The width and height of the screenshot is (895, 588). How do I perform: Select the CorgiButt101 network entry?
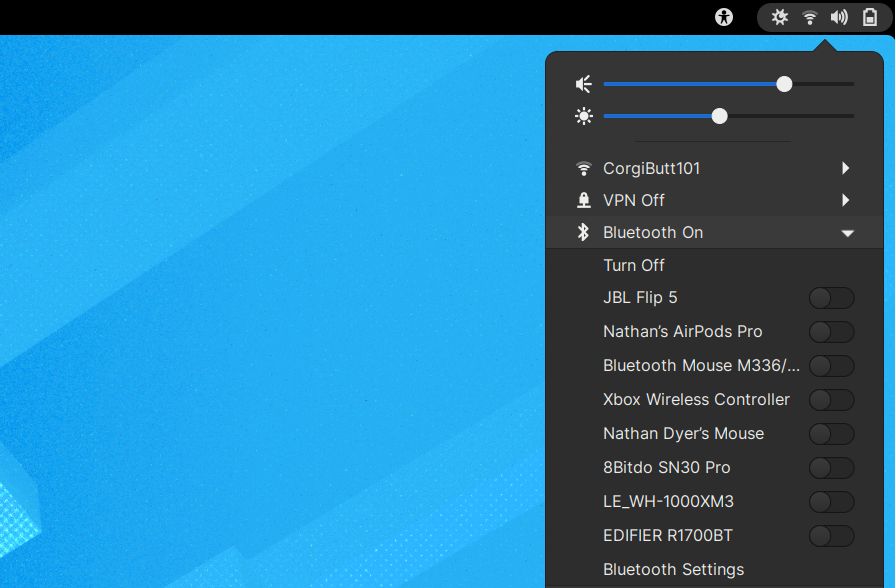[714, 168]
